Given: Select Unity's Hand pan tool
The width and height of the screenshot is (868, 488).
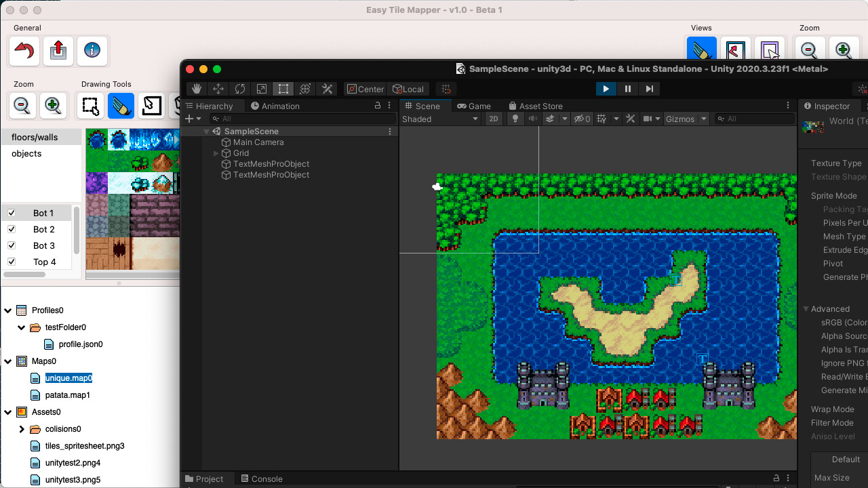Looking at the screenshot, I should 196,89.
